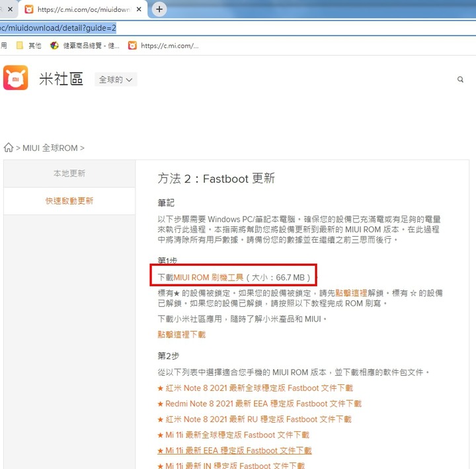The height and width of the screenshot is (469, 476).
Task: Click the 筆記 heading text
Action: click(x=166, y=203)
